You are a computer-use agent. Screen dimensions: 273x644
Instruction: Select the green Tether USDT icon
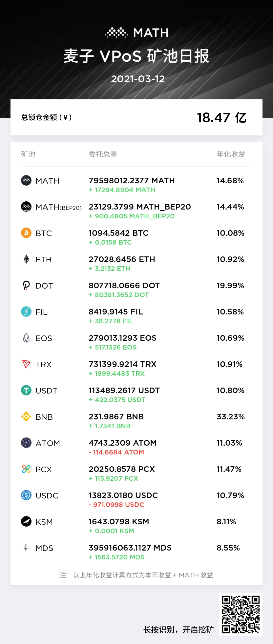26,390
